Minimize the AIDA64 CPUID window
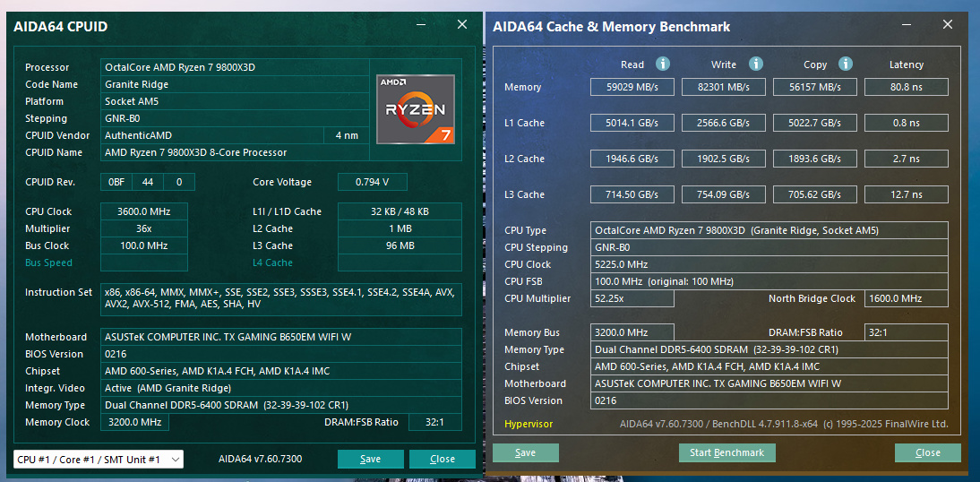Screen dimensions: 980x482 point(421,26)
